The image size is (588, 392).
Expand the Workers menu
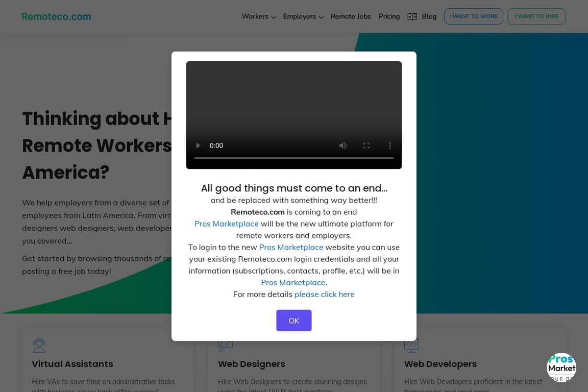[258, 16]
